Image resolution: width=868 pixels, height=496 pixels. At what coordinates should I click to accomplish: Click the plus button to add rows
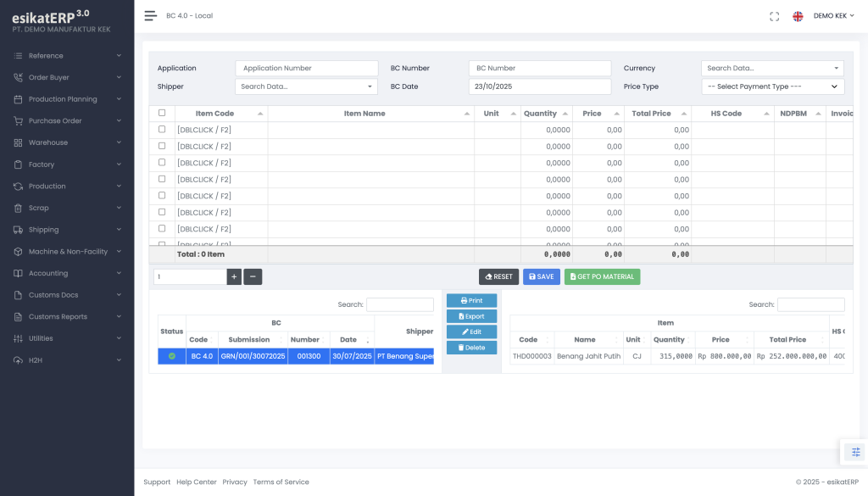(234, 276)
